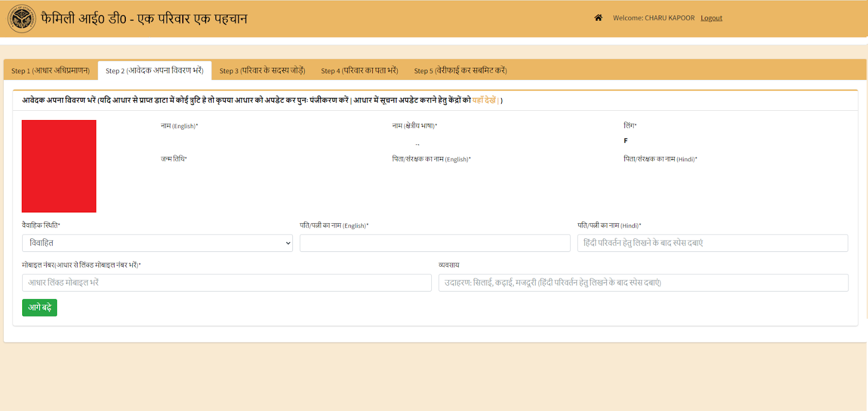
Task: Click the फैमिली आई0 डी0 header title
Action: click(x=144, y=19)
